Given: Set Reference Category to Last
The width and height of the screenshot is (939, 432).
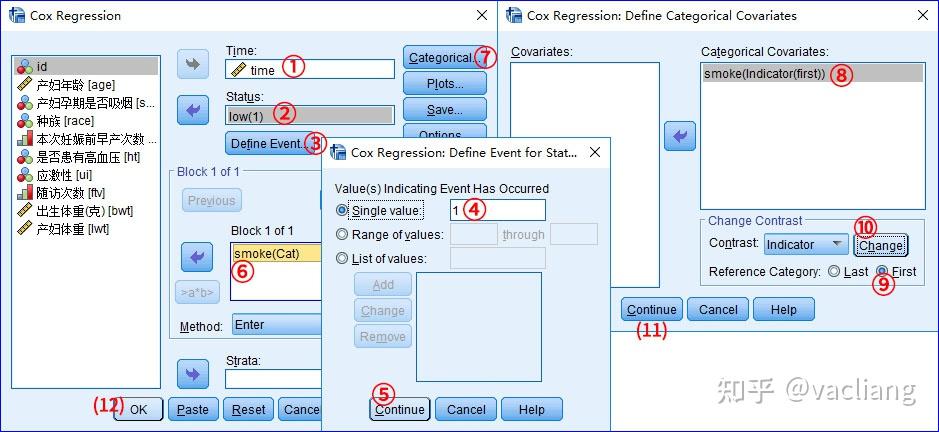Looking at the screenshot, I should click(834, 272).
